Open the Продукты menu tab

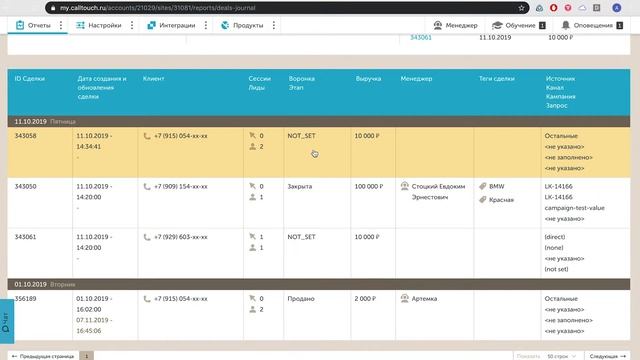click(242, 25)
